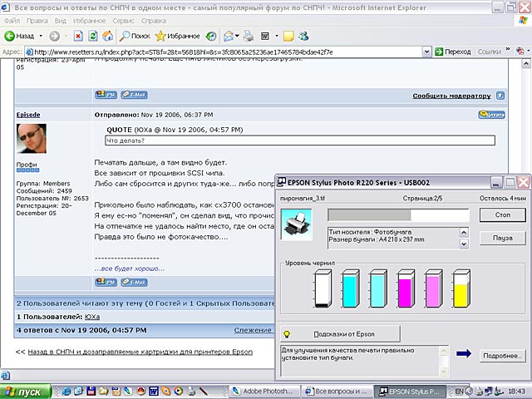Click the magenta ink level cartridge

(x=406, y=288)
